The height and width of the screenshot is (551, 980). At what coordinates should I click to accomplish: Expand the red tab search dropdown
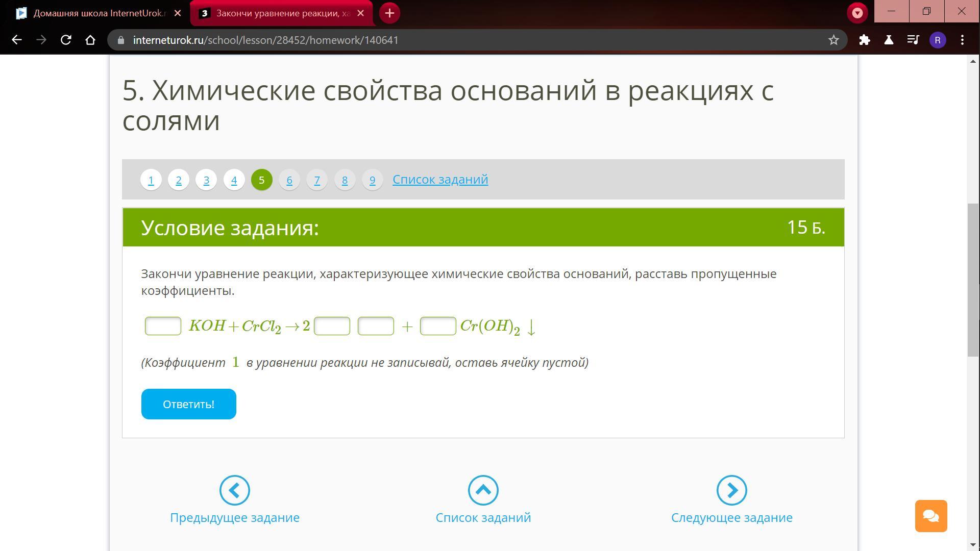pos(857,13)
